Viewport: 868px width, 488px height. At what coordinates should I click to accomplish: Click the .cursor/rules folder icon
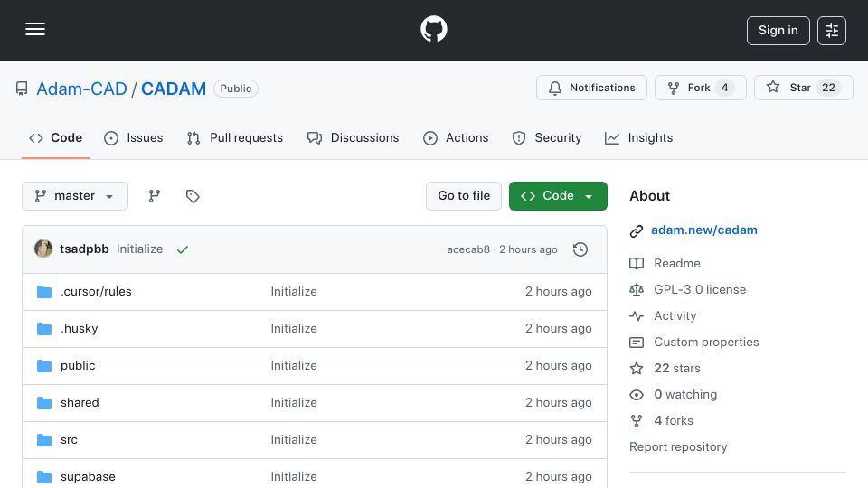coord(44,292)
